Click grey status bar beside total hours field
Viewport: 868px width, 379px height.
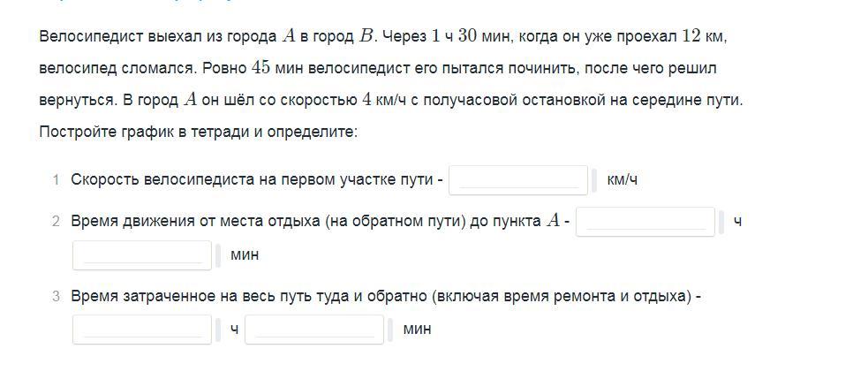click(x=219, y=330)
